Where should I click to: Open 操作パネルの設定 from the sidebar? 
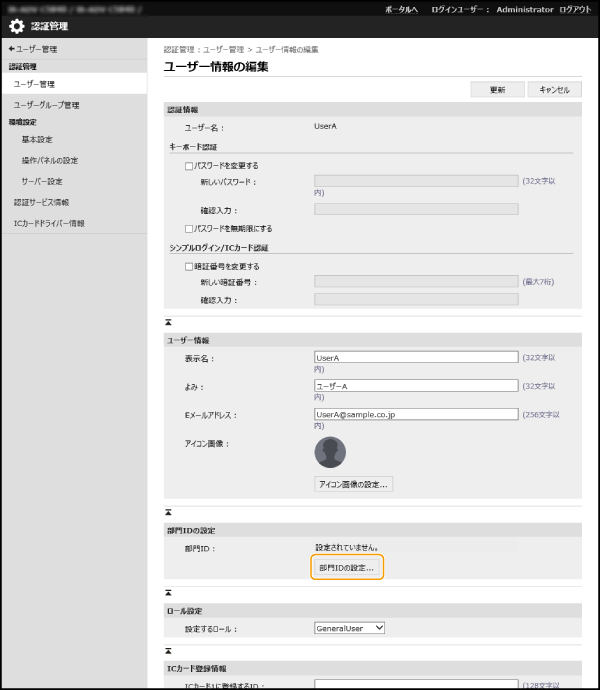point(49,160)
